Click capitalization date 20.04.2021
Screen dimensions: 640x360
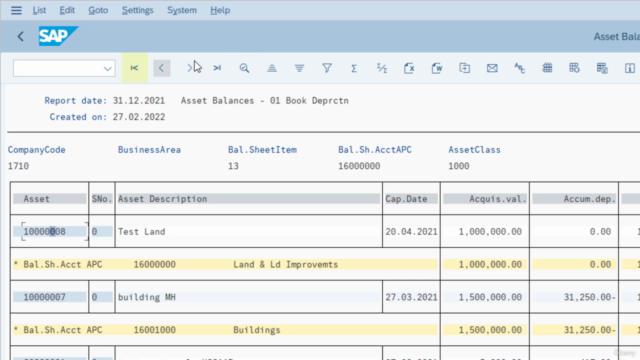pyautogui.click(x=411, y=231)
